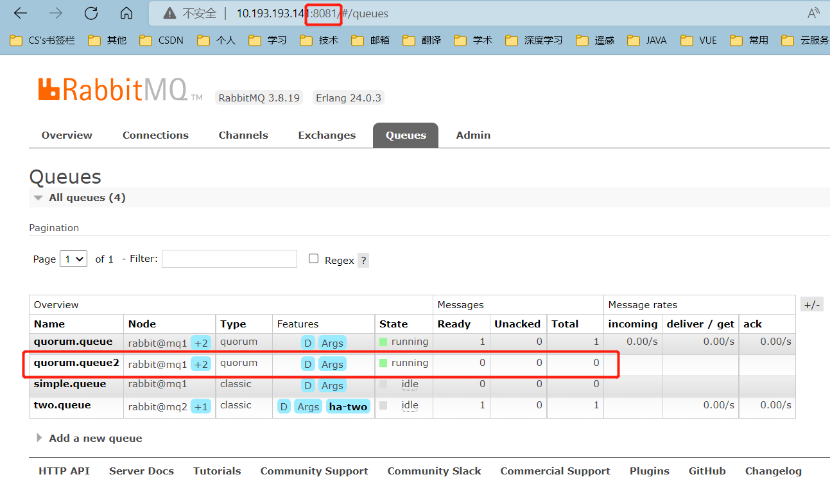
Task: Sort queues by the Name column header
Action: (49, 324)
